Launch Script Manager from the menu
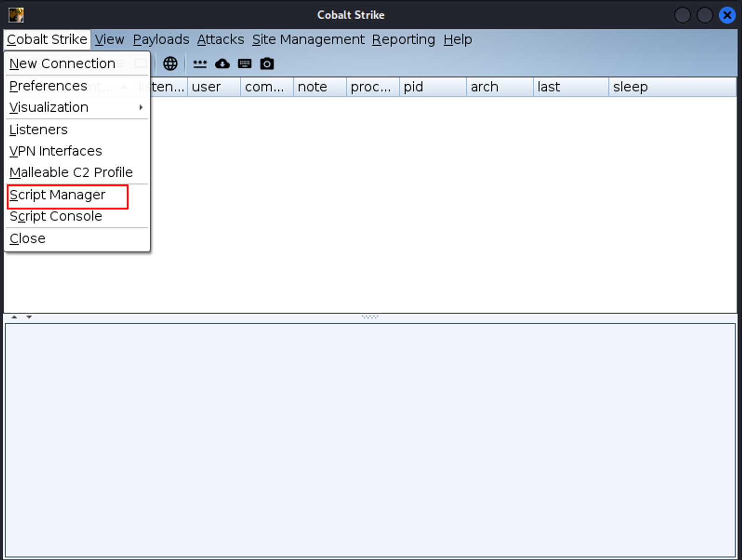 pos(77,195)
